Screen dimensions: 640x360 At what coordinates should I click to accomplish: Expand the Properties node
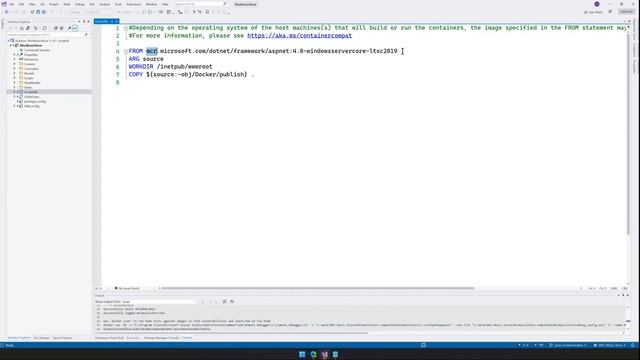tap(14, 55)
